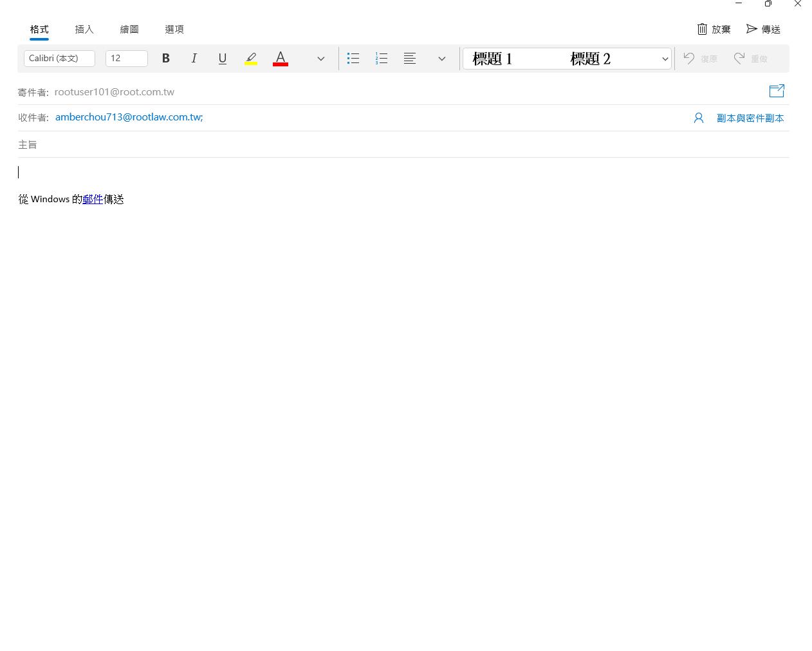Toggle underline formatting
The width and height of the screenshot is (812, 651).
point(223,59)
